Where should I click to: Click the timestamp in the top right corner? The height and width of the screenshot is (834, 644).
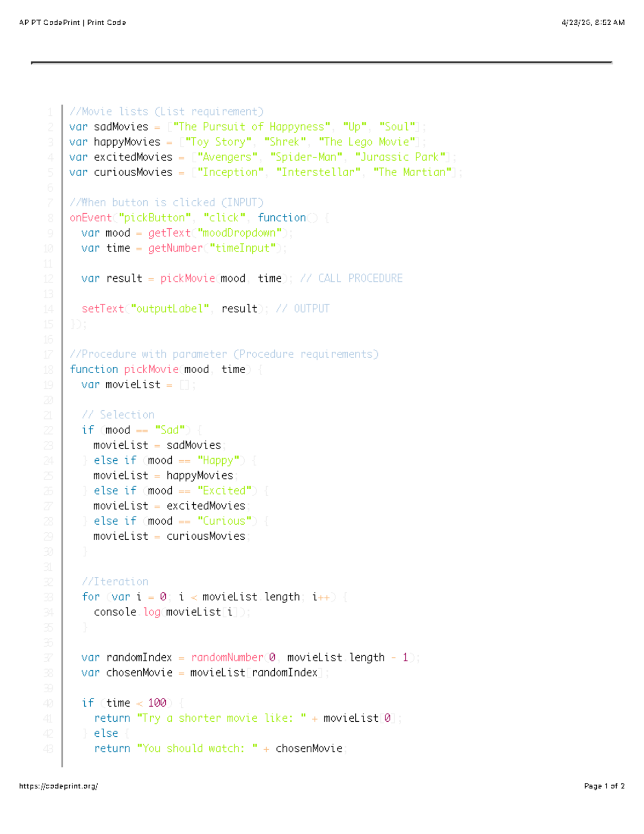click(593, 22)
